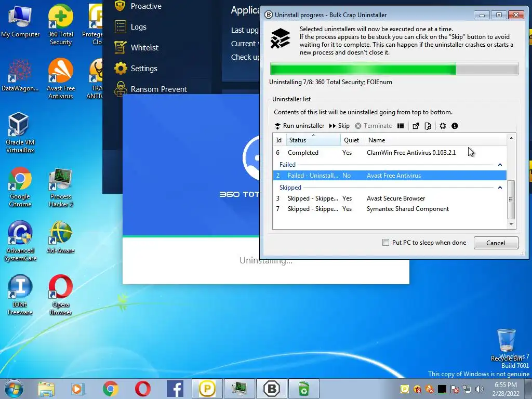Open Windows Explorer from the taskbar
This screenshot has width=532, height=399.
point(46,389)
